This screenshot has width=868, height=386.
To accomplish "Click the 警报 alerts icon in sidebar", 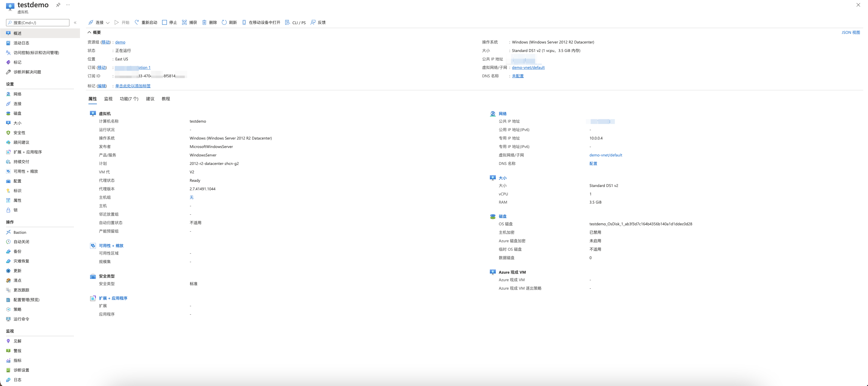I will click(8, 351).
